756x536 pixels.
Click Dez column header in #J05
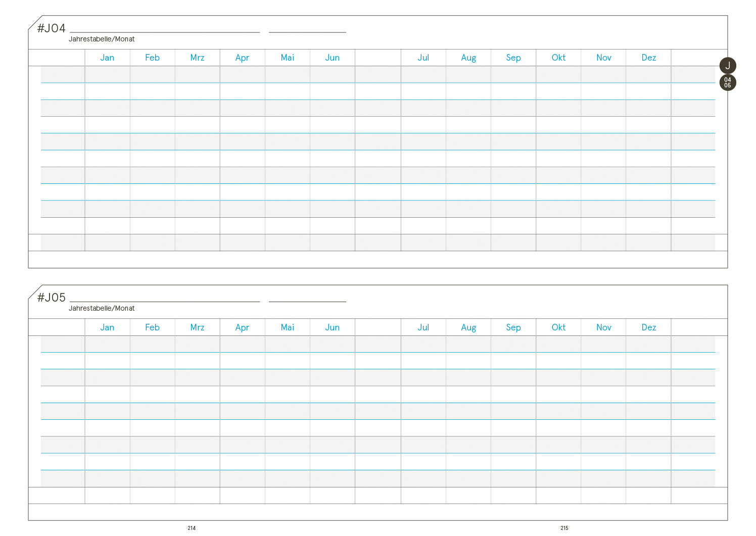point(649,327)
